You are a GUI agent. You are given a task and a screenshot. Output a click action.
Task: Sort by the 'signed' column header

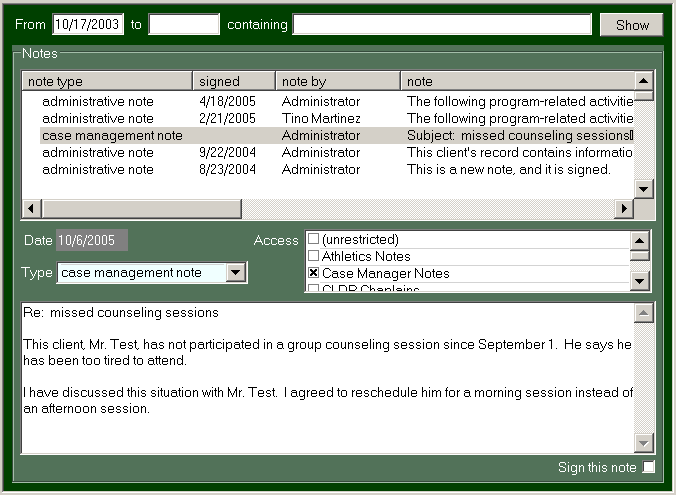click(234, 81)
